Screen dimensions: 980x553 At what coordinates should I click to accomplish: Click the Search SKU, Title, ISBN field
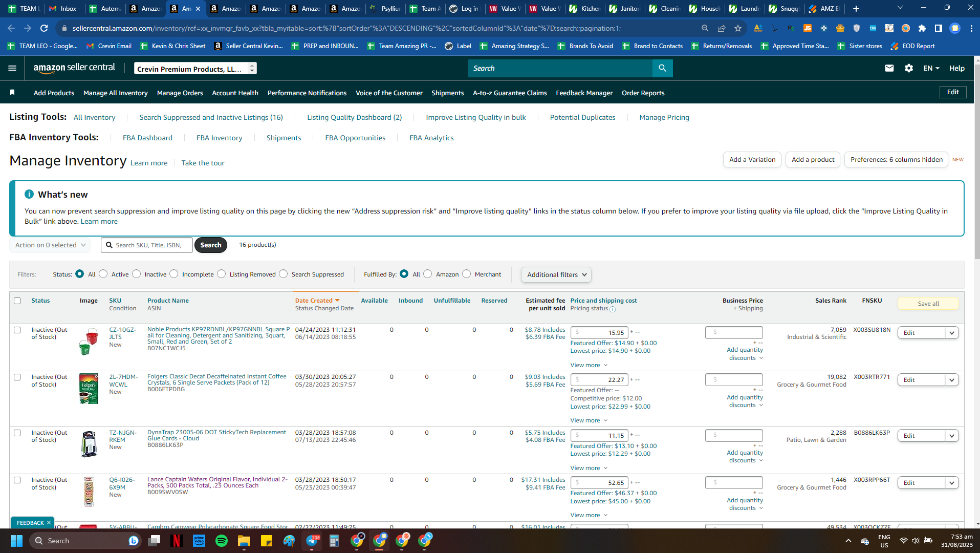[x=147, y=245]
